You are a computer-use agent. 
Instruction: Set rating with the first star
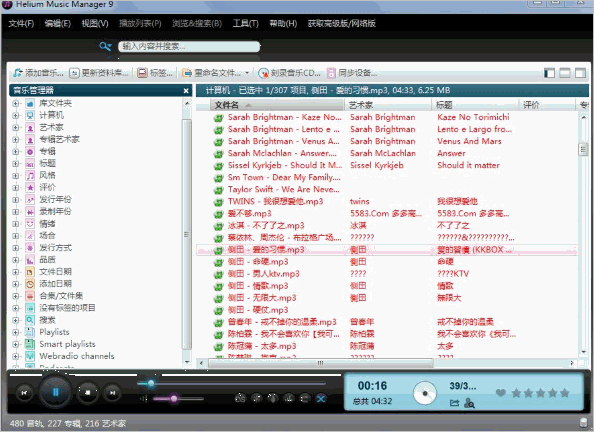[x=516, y=393]
